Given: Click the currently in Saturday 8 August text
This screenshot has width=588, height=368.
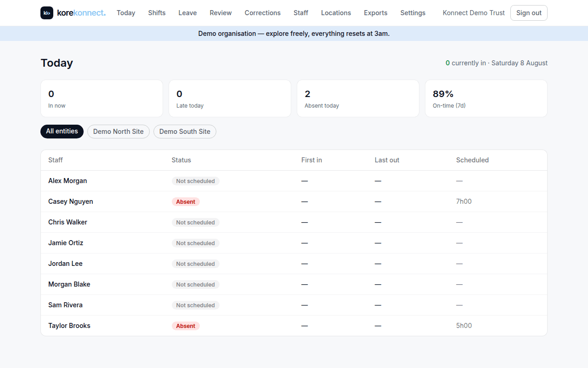Looking at the screenshot, I should pos(497,63).
